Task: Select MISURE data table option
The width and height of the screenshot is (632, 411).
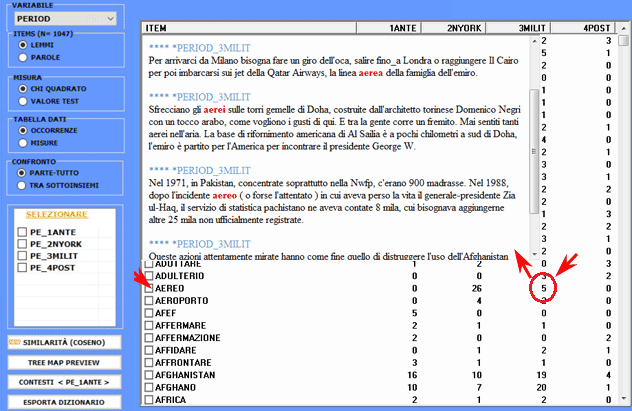Action: [23, 143]
